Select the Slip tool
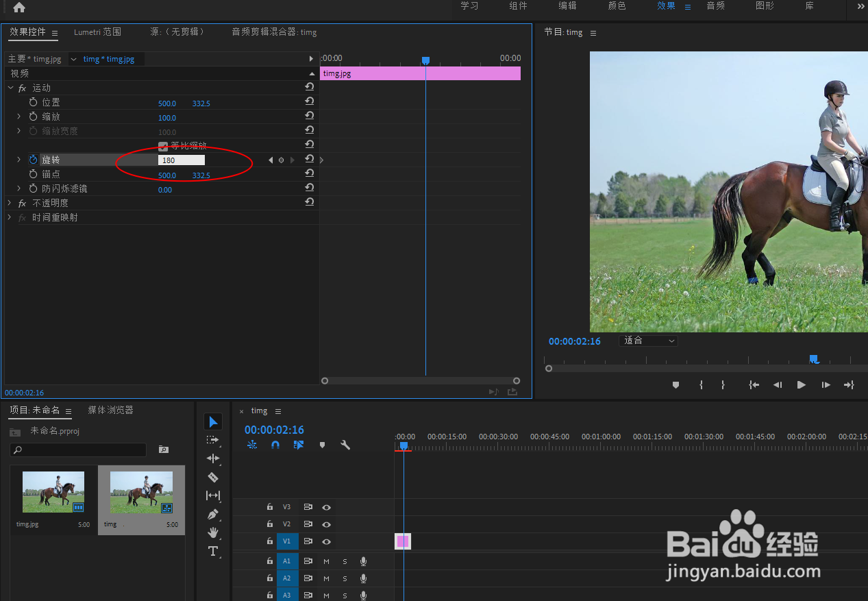This screenshot has width=868, height=601. coord(213,495)
